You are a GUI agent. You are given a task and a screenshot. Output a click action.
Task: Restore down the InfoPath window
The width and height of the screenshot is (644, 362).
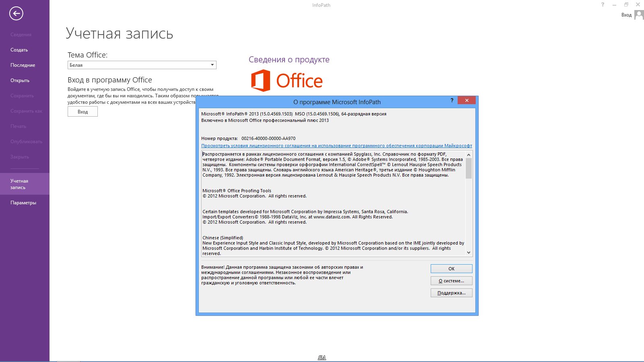[626, 5]
